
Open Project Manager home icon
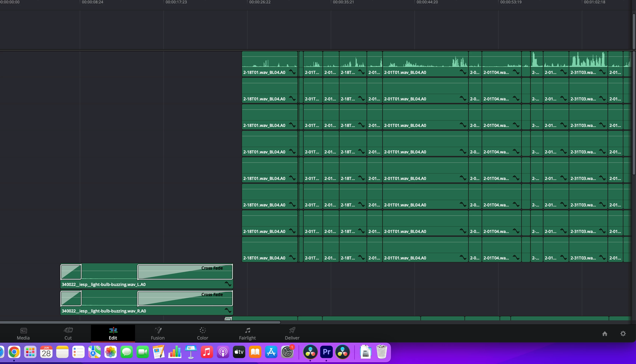point(604,334)
